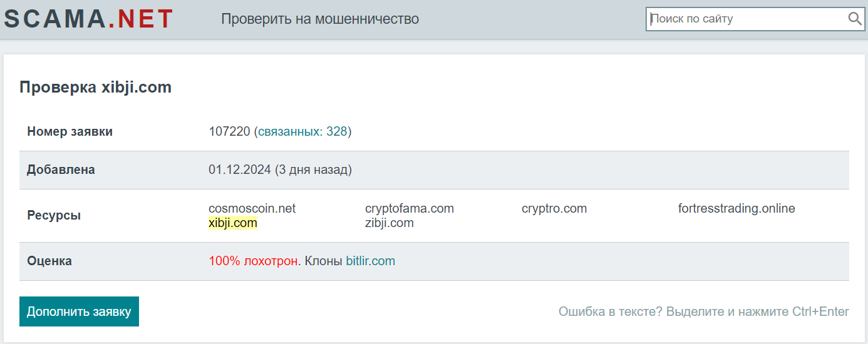868x344 pixels.
Task: Click the cryptofama.com resource entry
Action: (x=409, y=208)
